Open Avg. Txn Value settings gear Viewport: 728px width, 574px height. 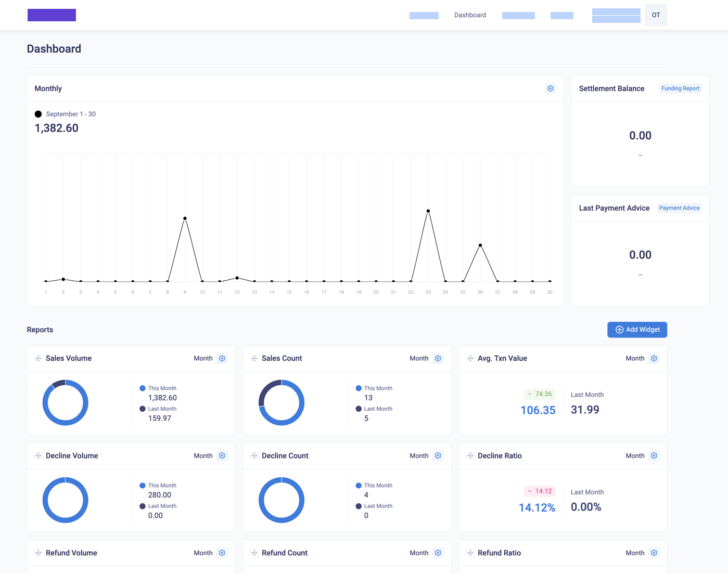pos(654,358)
